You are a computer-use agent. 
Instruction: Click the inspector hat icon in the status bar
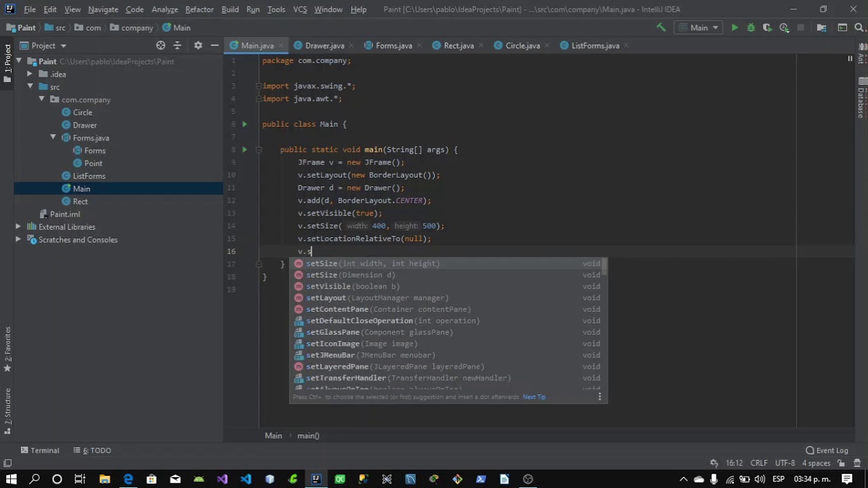point(857,463)
